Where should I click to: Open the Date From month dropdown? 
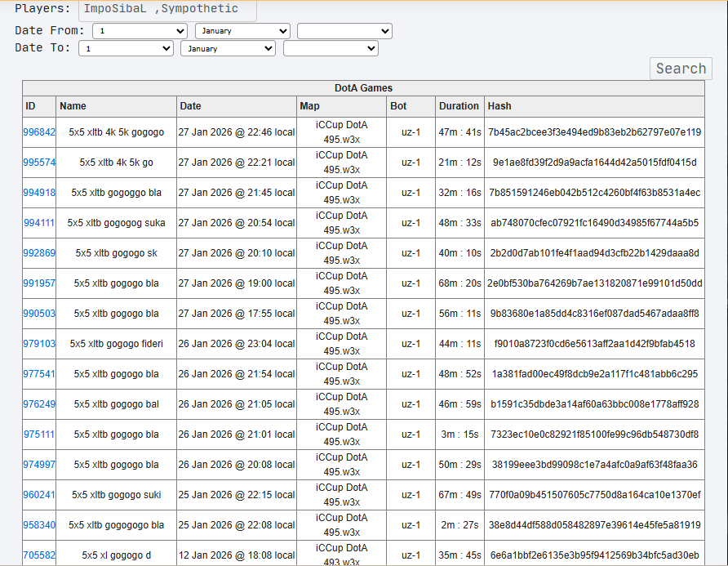click(243, 31)
